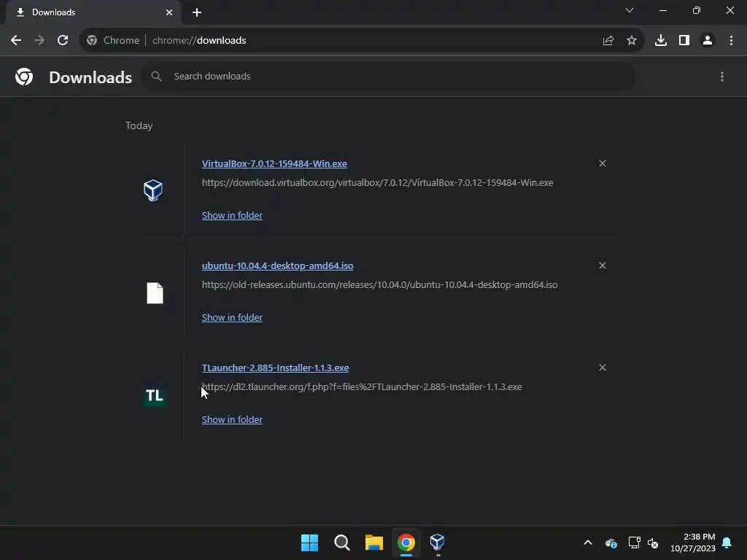Open File Explorer from taskbar

click(x=374, y=542)
